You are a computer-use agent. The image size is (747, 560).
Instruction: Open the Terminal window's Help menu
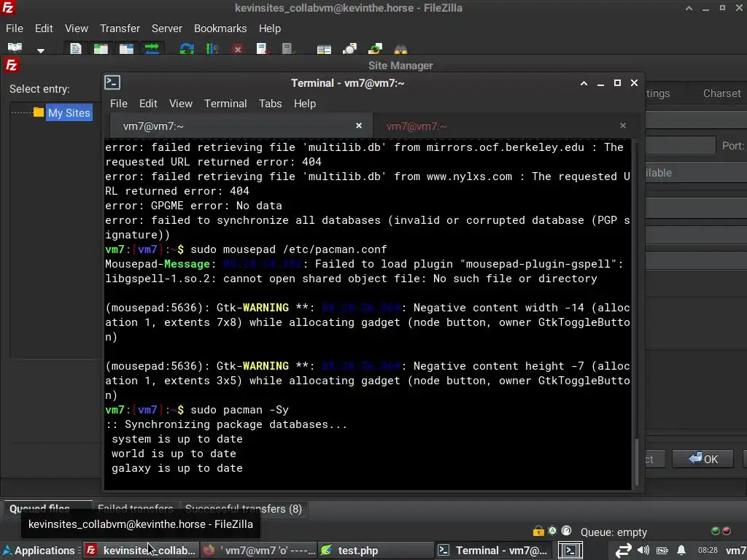tap(304, 104)
